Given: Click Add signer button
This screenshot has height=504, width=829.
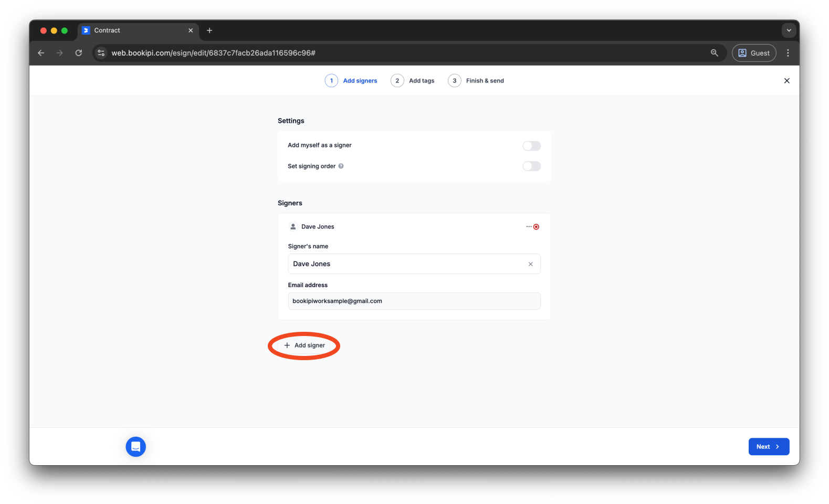Looking at the screenshot, I should coord(305,345).
